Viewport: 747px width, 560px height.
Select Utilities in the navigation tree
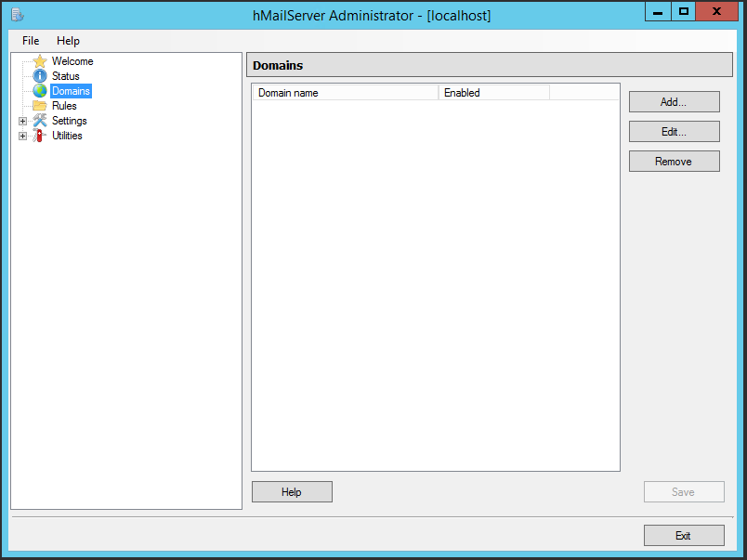[x=67, y=136]
